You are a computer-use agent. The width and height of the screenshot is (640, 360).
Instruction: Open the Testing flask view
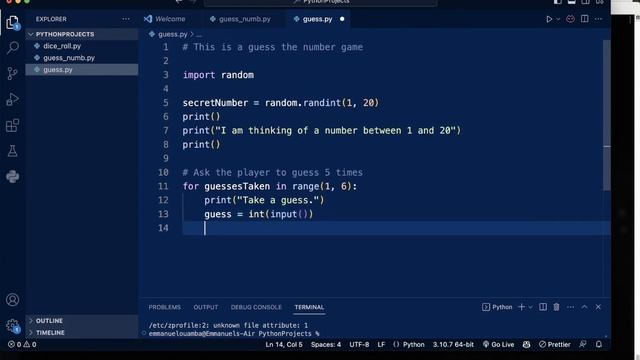coord(13,151)
